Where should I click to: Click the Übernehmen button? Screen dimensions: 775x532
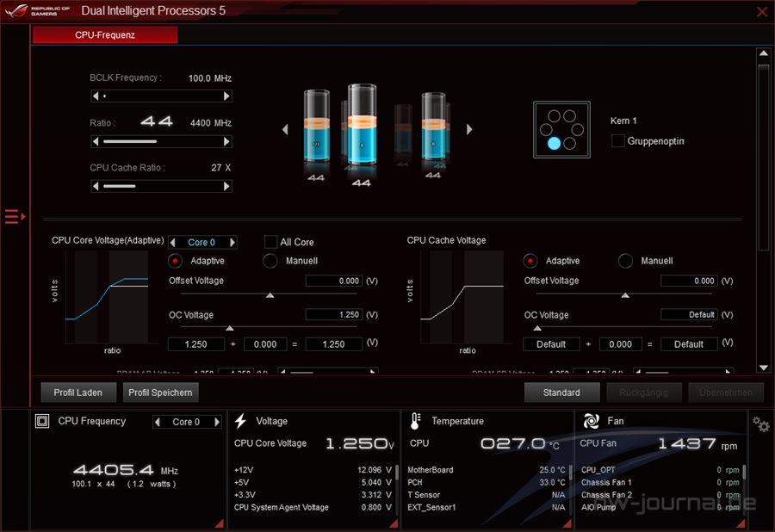[x=726, y=393]
